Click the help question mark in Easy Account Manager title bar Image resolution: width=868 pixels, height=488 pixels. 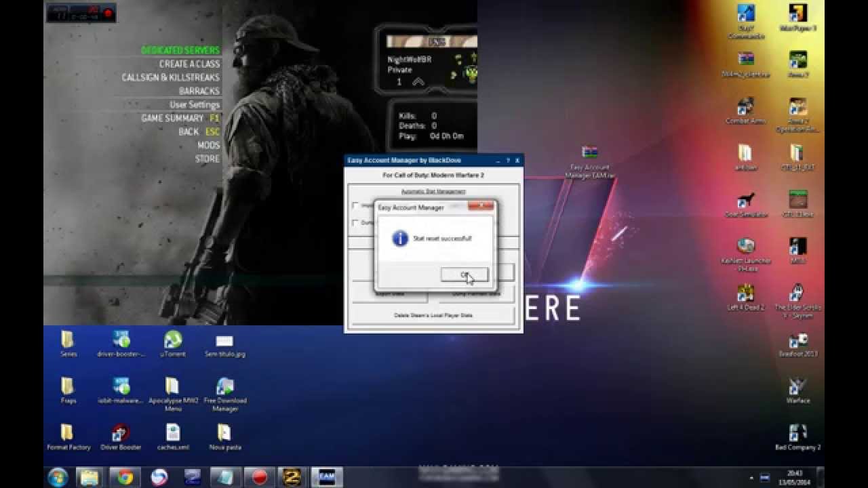tap(508, 161)
